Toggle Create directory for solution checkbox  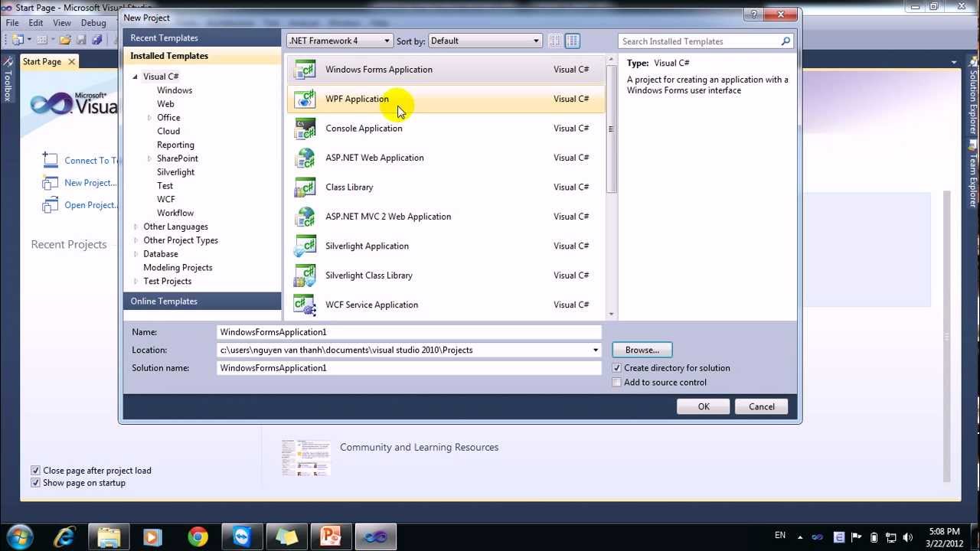pyautogui.click(x=616, y=368)
